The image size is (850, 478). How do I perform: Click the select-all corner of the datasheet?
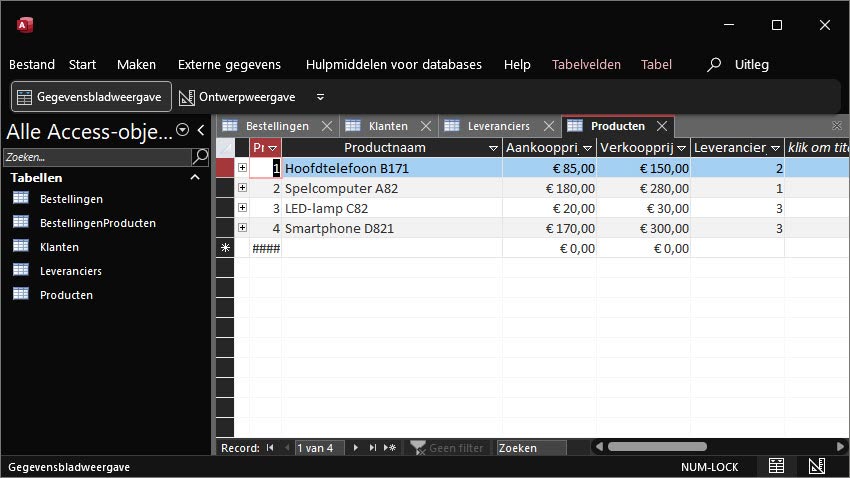[225, 147]
